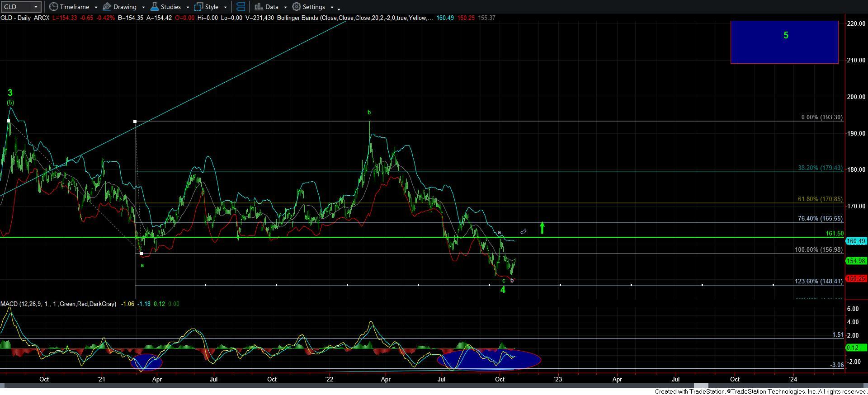Screen dimensions: 868x395
Task: Click the '23 label on the time axis
Action: pyautogui.click(x=558, y=379)
